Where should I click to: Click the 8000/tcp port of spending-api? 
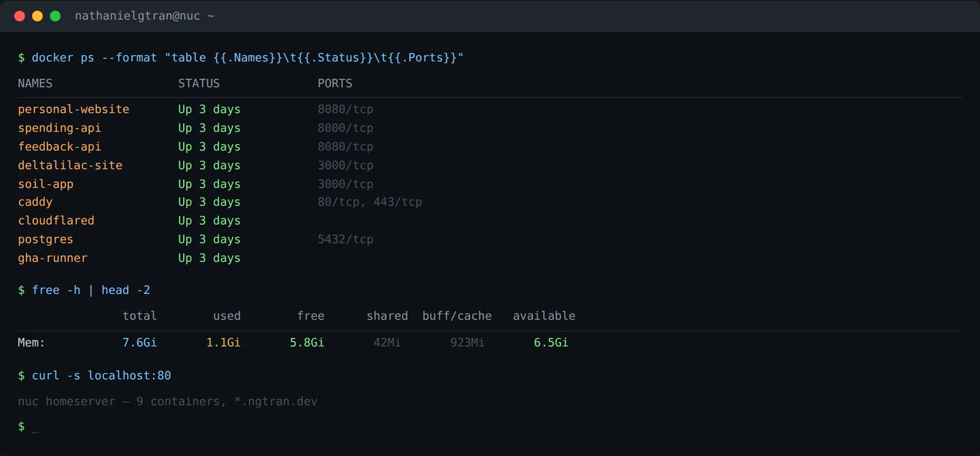coord(346,128)
